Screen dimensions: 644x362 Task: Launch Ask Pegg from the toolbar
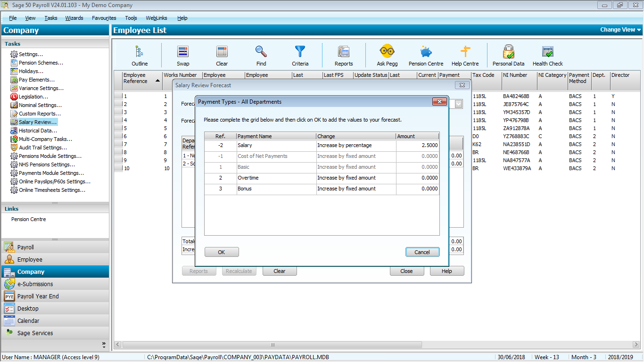[387, 54]
